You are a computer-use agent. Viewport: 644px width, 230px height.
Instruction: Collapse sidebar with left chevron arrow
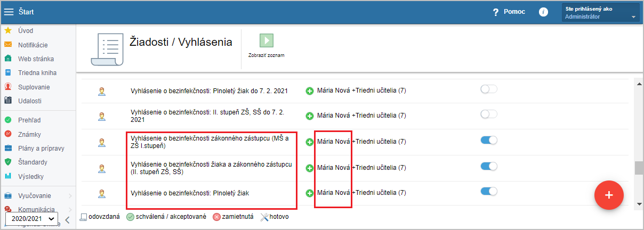68,219
